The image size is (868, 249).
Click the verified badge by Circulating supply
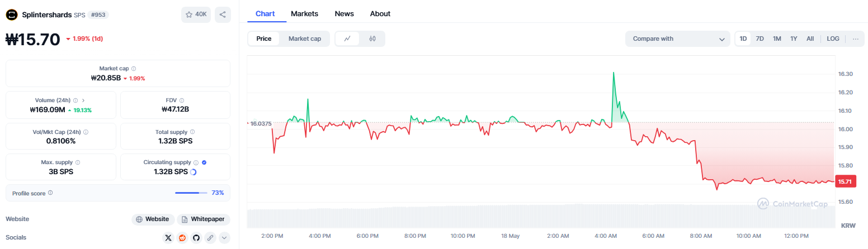[x=204, y=162]
